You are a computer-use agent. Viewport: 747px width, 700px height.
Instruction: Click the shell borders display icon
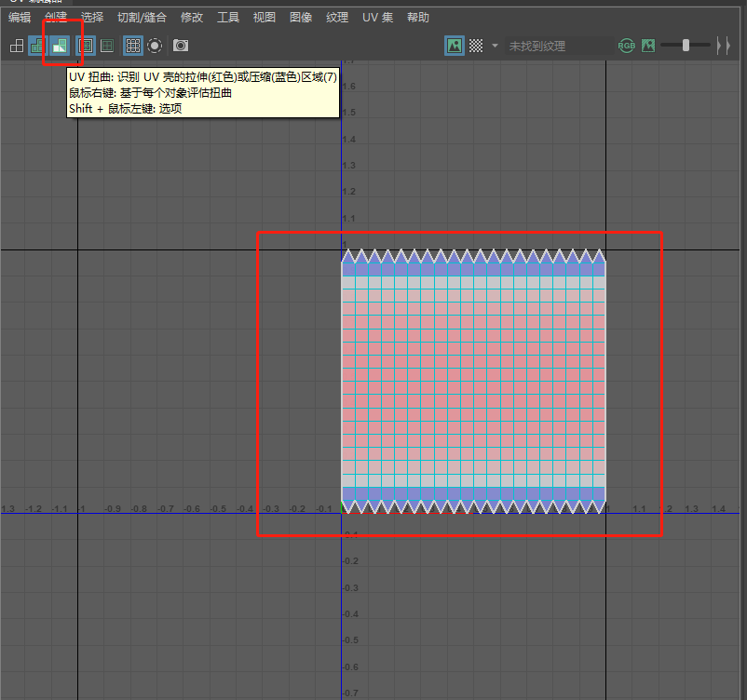click(x=107, y=46)
